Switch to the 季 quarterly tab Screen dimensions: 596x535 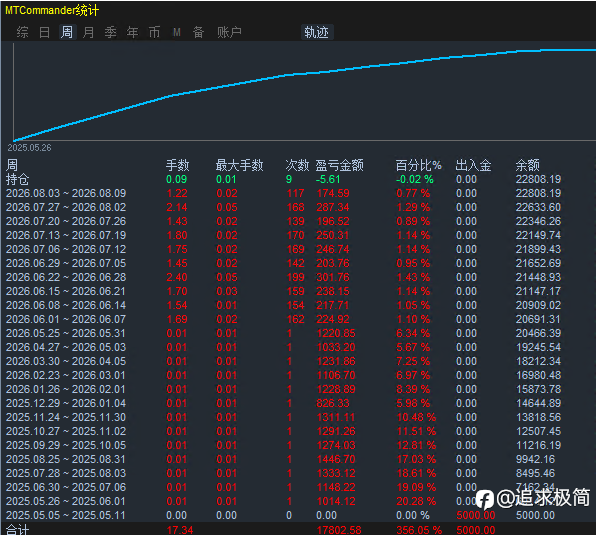coord(111,32)
